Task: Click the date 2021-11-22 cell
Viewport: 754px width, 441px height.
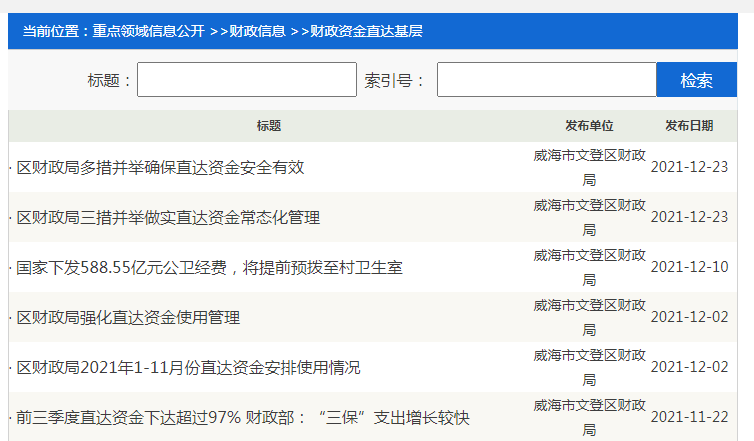Action: tap(689, 418)
